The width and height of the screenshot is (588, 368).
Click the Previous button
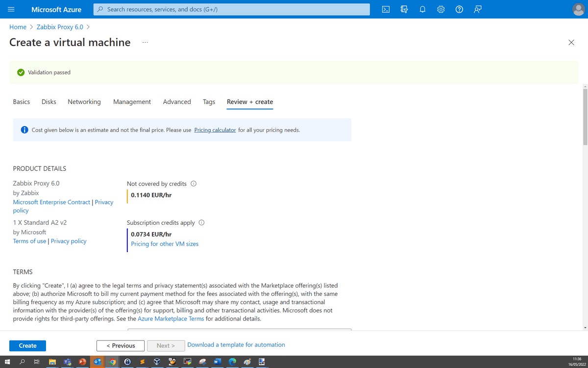(121, 345)
